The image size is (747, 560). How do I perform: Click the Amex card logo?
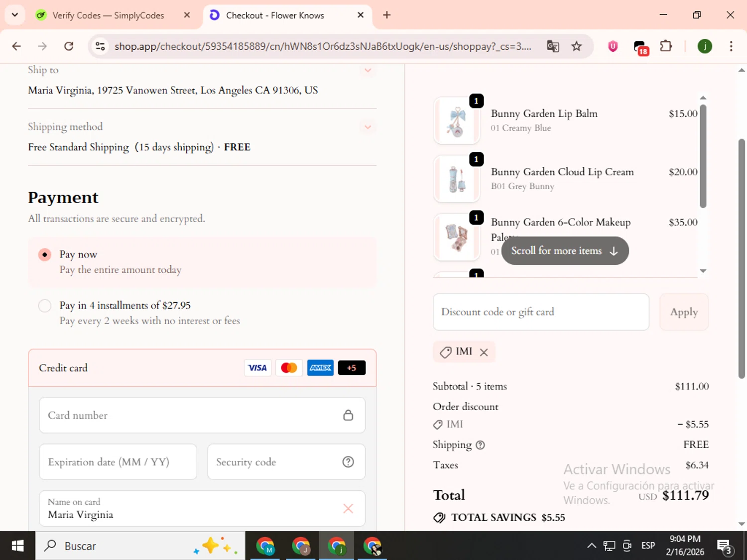pos(320,368)
